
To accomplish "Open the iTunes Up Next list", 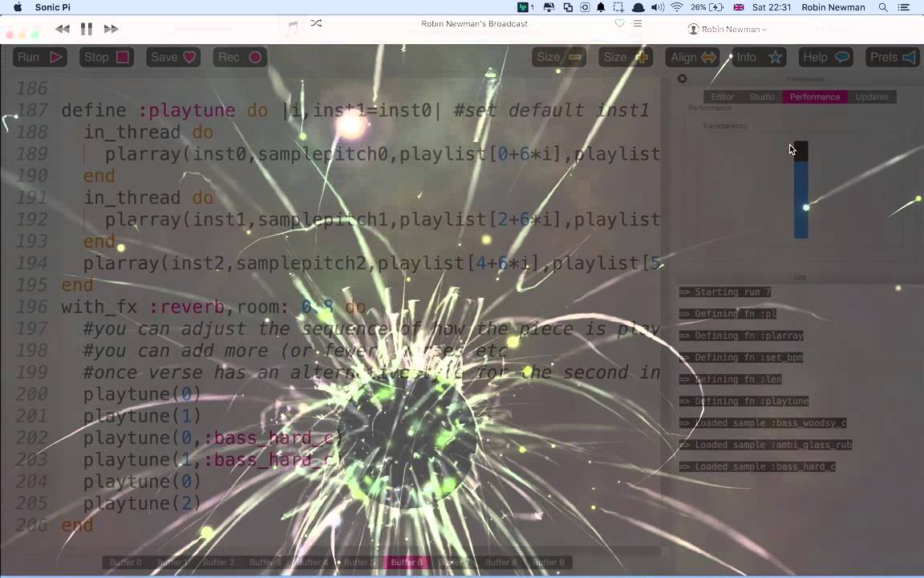I will click(638, 23).
